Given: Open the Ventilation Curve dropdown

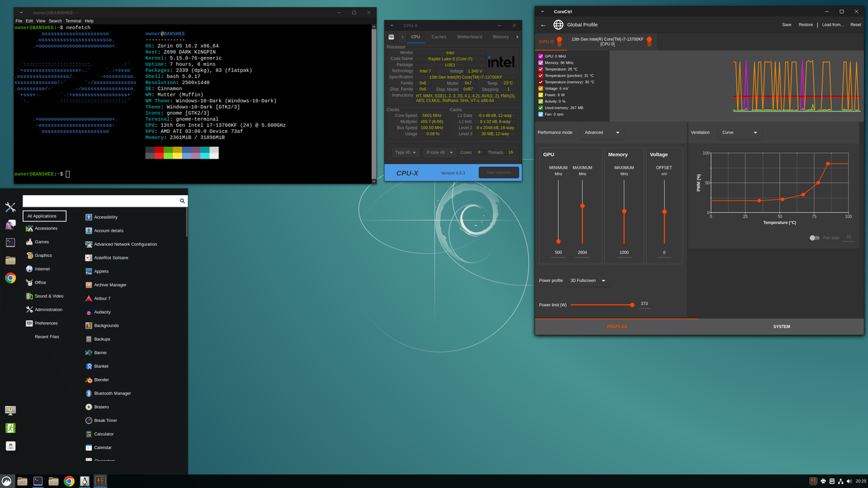Looking at the screenshot, I should [x=739, y=133].
